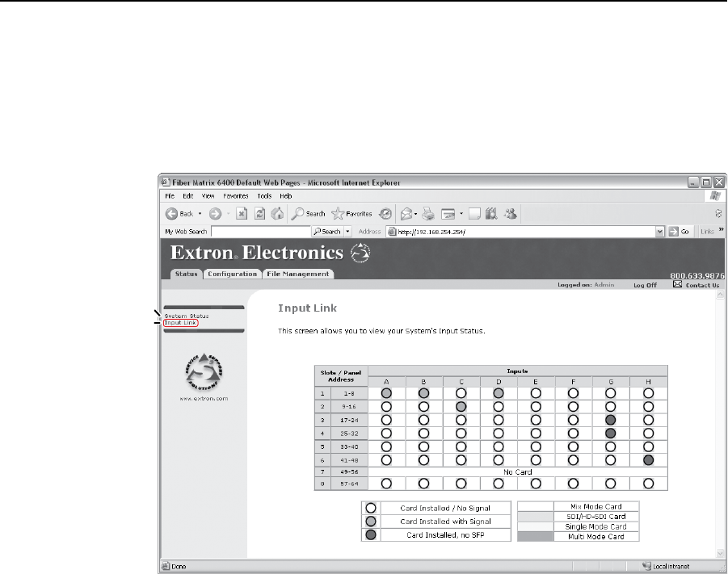Click the Discuss icon in toolbar

[474, 214]
